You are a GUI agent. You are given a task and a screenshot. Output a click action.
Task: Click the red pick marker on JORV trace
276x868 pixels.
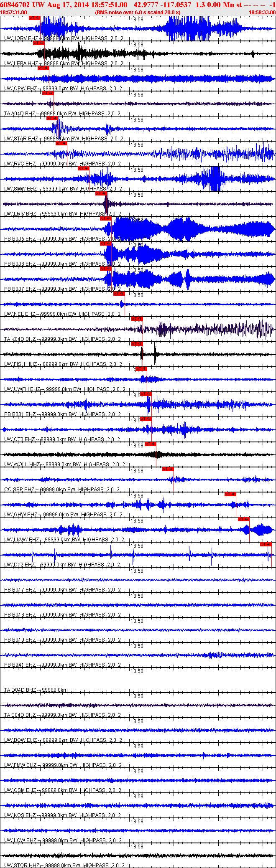(x=35, y=18)
